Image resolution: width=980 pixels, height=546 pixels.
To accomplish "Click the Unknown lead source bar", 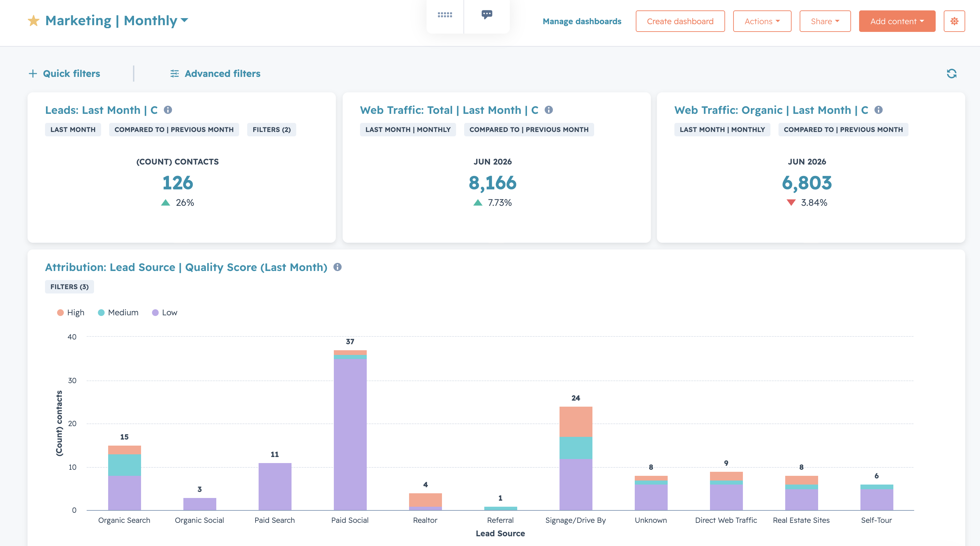I will (x=651, y=493).
